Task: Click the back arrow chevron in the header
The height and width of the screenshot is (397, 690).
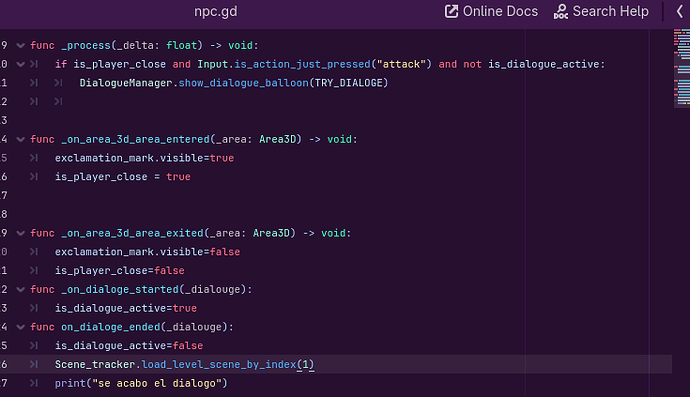Action: point(680,11)
